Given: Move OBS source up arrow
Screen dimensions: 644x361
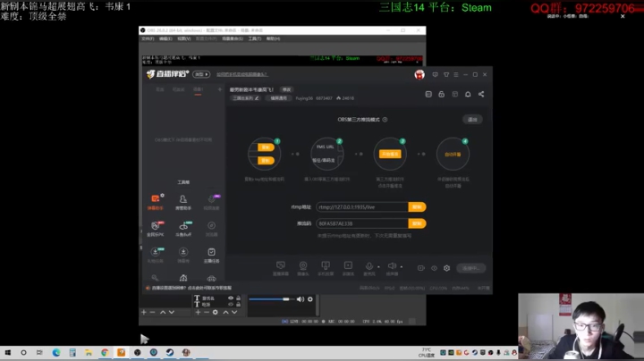Looking at the screenshot, I should (225, 312).
